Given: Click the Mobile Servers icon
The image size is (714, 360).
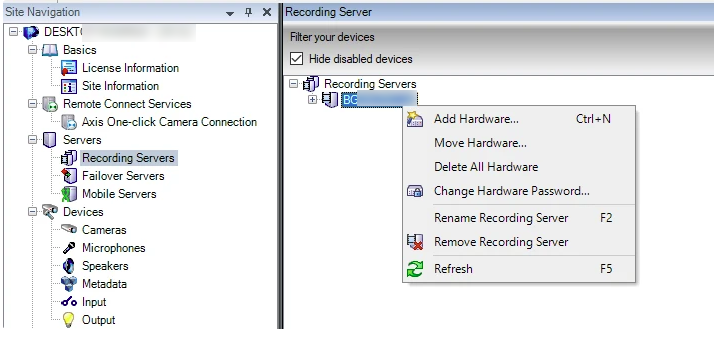Looking at the screenshot, I should pyautogui.click(x=69, y=194).
